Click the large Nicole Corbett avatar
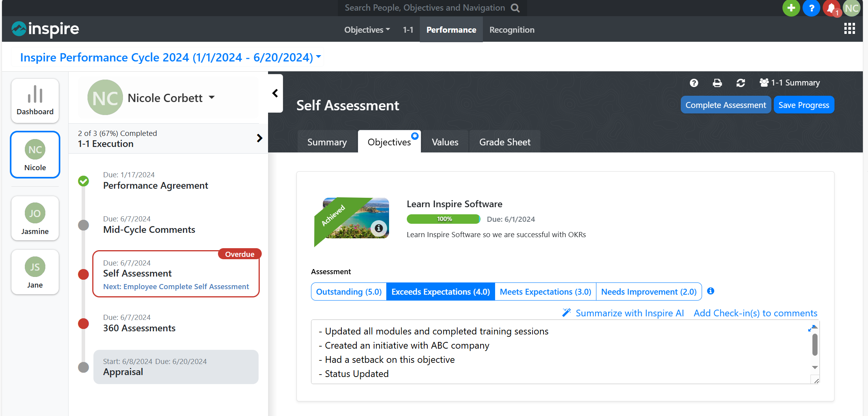 coord(105,98)
